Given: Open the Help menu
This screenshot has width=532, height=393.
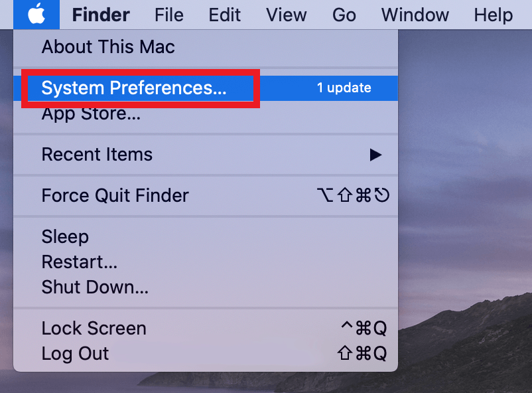Looking at the screenshot, I should (494, 15).
